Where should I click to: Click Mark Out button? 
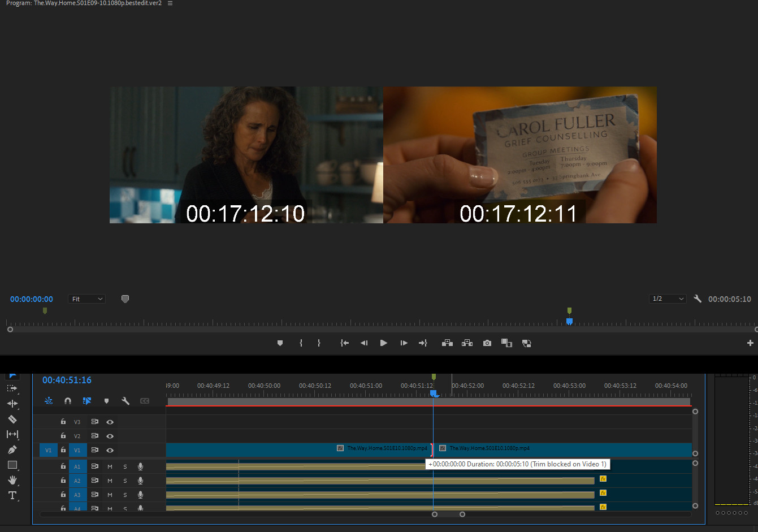point(319,343)
